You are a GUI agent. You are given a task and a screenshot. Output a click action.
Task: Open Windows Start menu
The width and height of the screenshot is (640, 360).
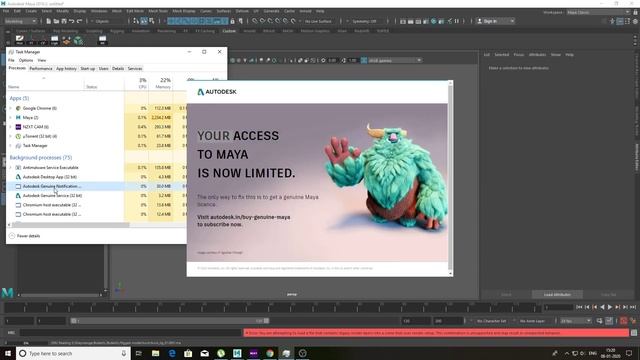pos(8,353)
